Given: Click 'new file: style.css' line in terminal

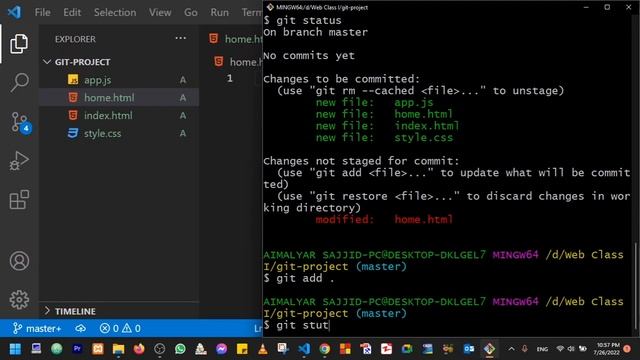Looking at the screenshot, I should point(384,138).
